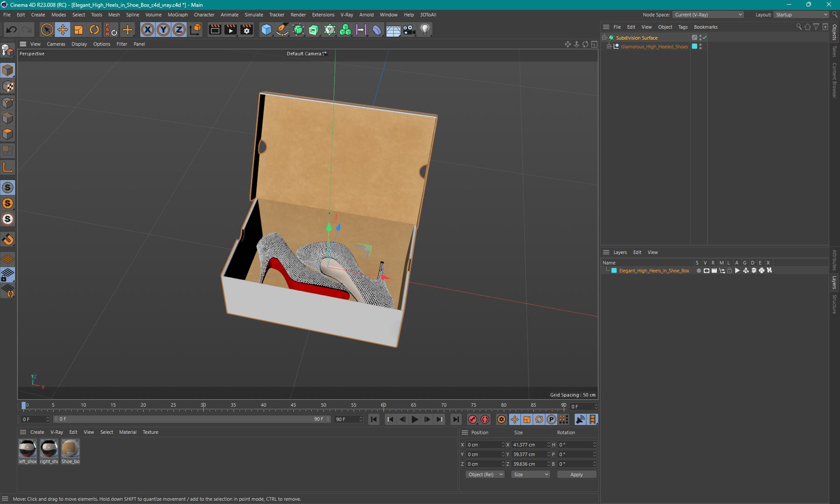Go to start of animation
The width and height of the screenshot is (840, 504).
374,420
